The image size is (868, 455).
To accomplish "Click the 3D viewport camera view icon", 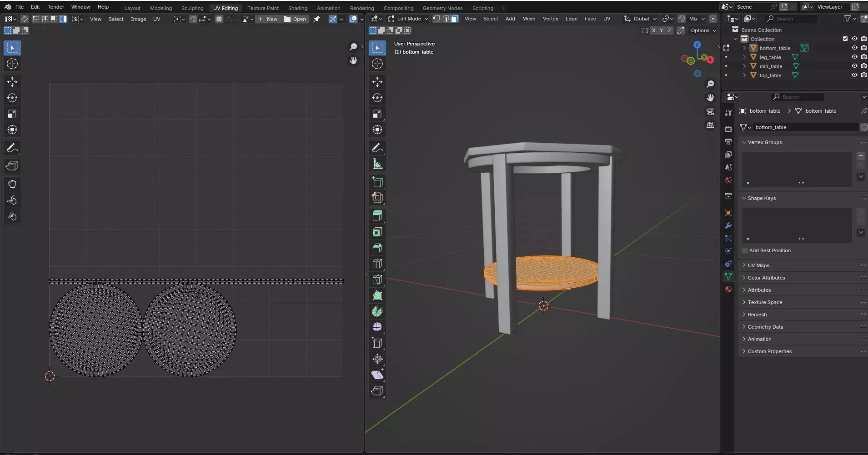I will 710,111.
